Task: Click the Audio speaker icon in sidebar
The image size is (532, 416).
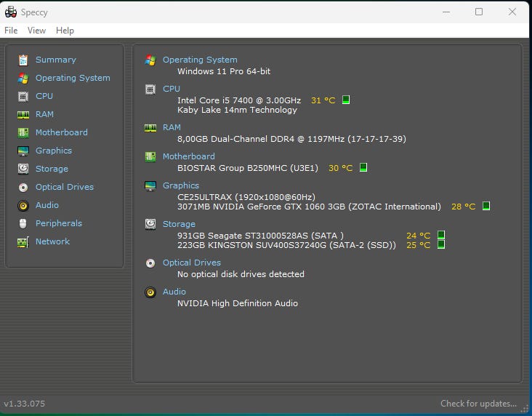Action: click(x=23, y=205)
